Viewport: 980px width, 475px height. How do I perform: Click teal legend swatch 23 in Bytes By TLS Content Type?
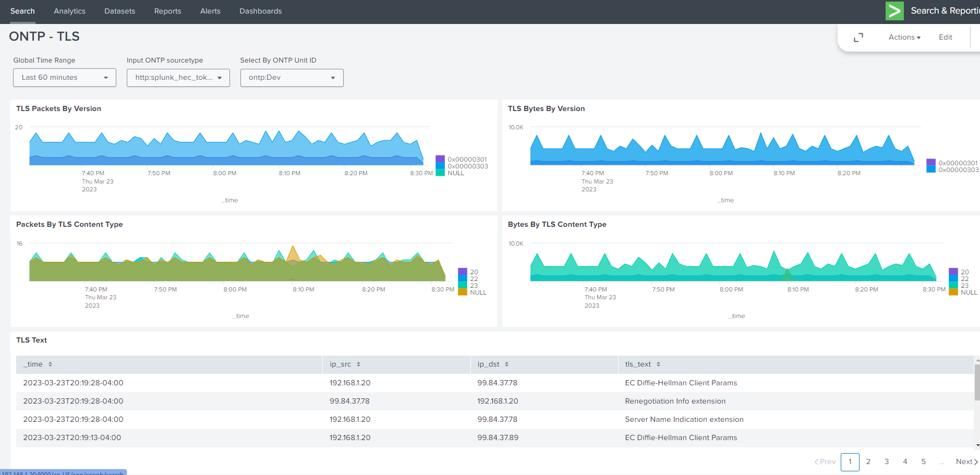953,285
